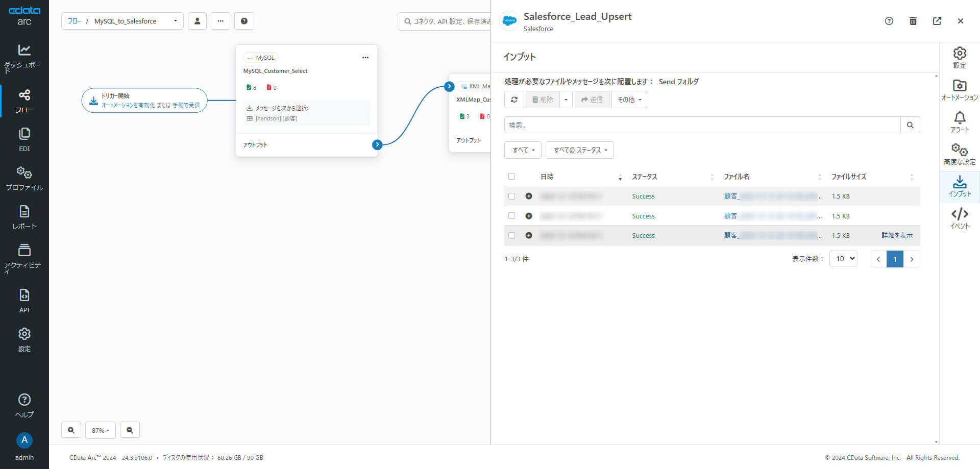The width and height of the screenshot is (980, 469).
Task: Refresh the input file list
Action: [514, 100]
